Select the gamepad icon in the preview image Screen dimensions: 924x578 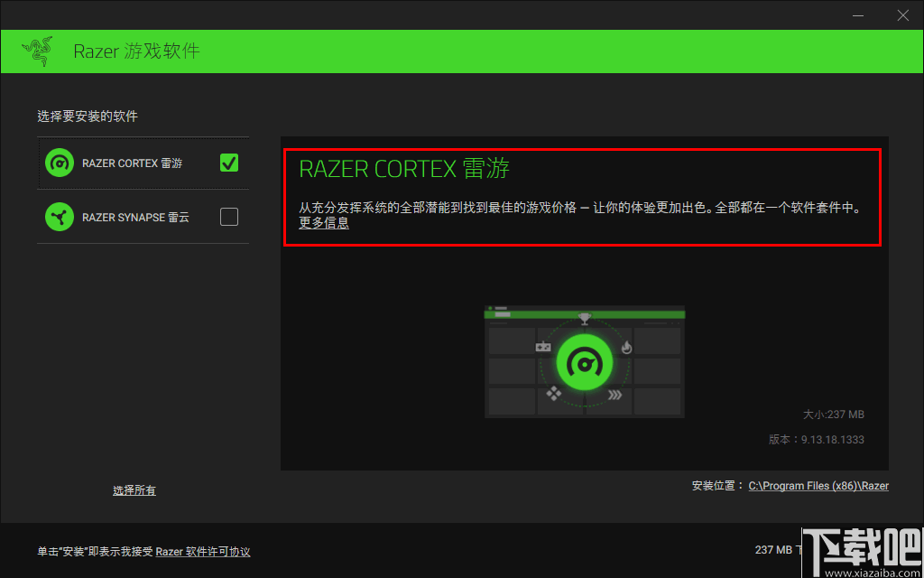click(x=543, y=347)
